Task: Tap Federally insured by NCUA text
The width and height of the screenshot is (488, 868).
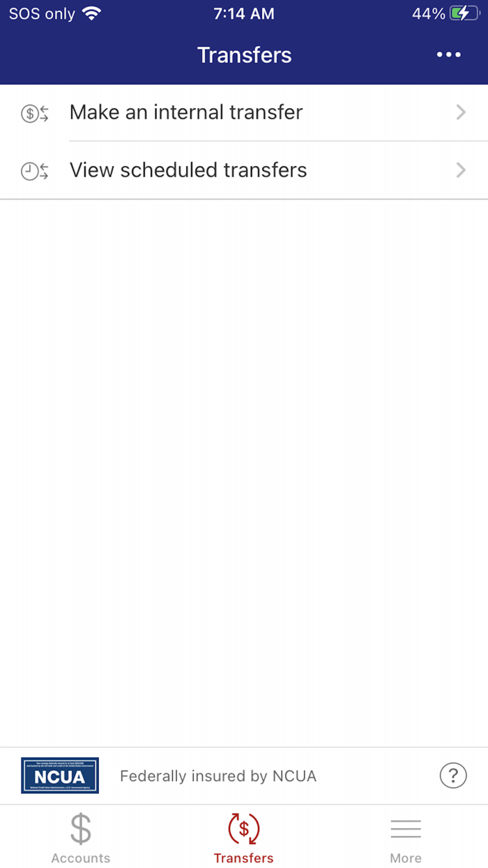Action: click(x=218, y=776)
